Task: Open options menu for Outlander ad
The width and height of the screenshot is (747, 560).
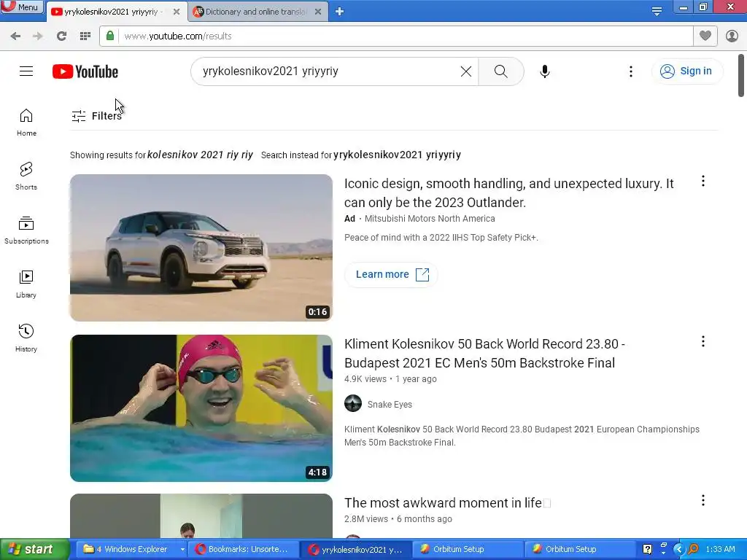Action: click(703, 181)
